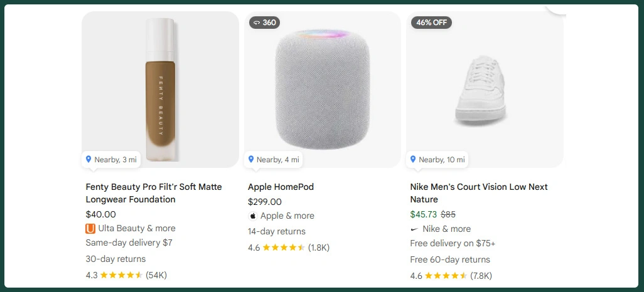Open Nike Men's Court Vision Low title
Viewport: 644px width, 292px height.
click(479, 193)
